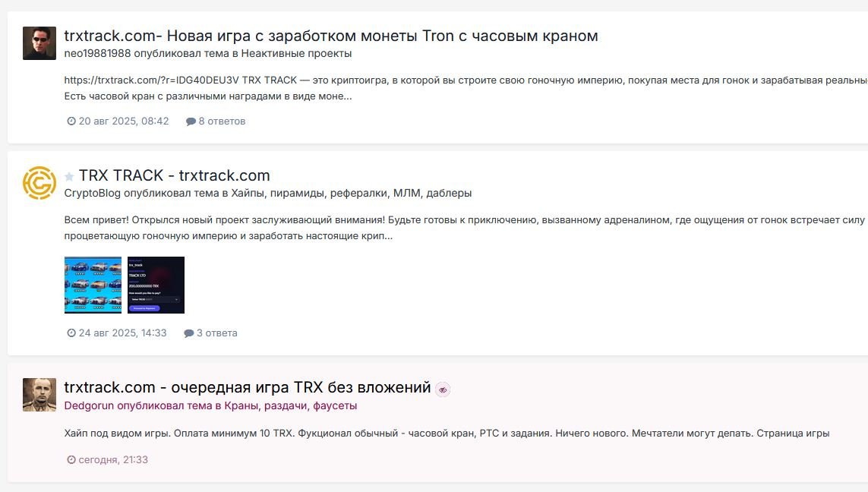Open the blue cars screenshot thumbnail
This screenshot has height=492, width=868.
[x=93, y=285]
